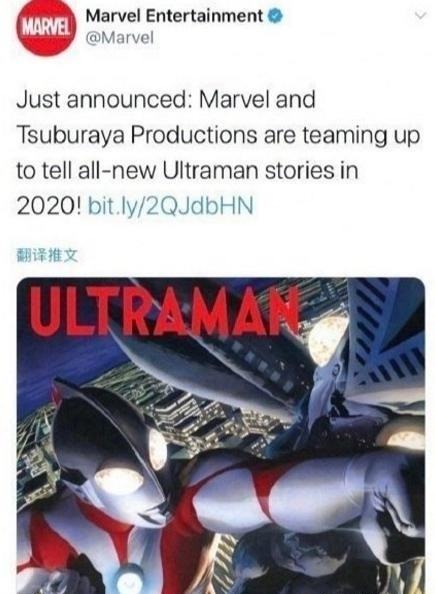Click the word 2020! in tweet
Viewport: 435px width, 594px height.
coord(49,207)
